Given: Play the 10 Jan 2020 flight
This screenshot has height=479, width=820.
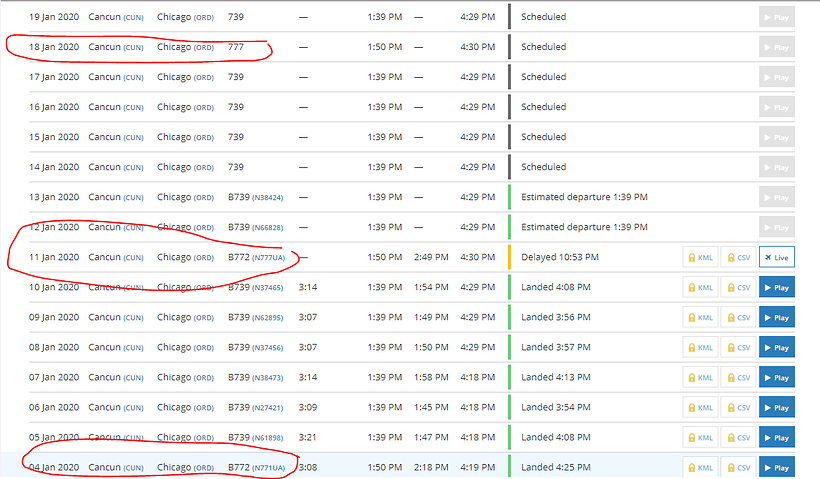Looking at the screenshot, I should [777, 287].
